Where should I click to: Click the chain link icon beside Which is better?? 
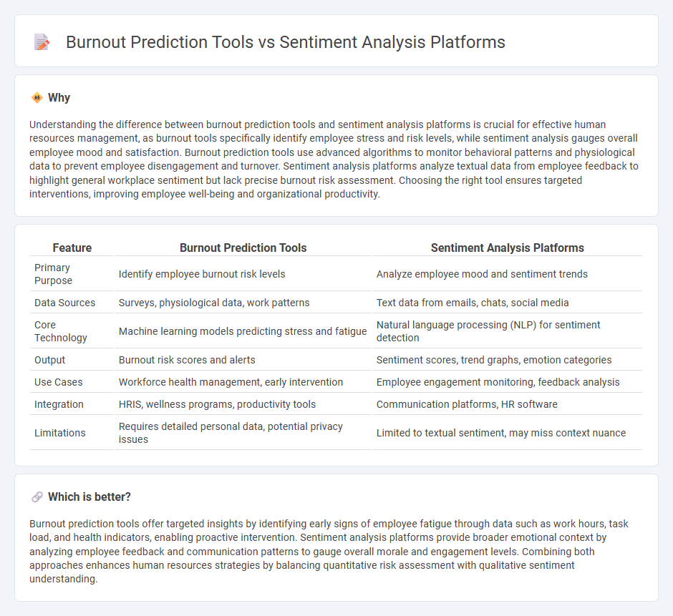pyautogui.click(x=37, y=497)
